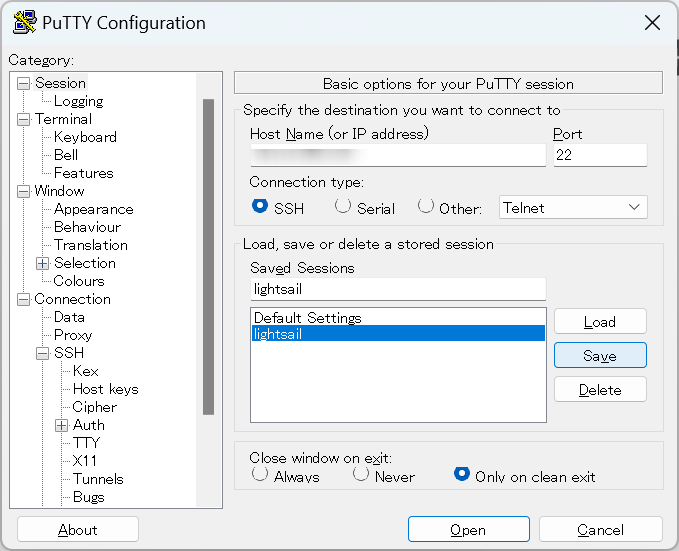Click the Cancel button
This screenshot has height=551, width=679.
point(601,529)
